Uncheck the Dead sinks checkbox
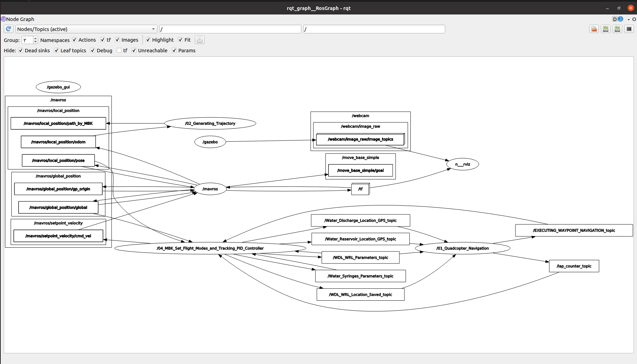The height and width of the screenshot is (364, 637). 21,51
